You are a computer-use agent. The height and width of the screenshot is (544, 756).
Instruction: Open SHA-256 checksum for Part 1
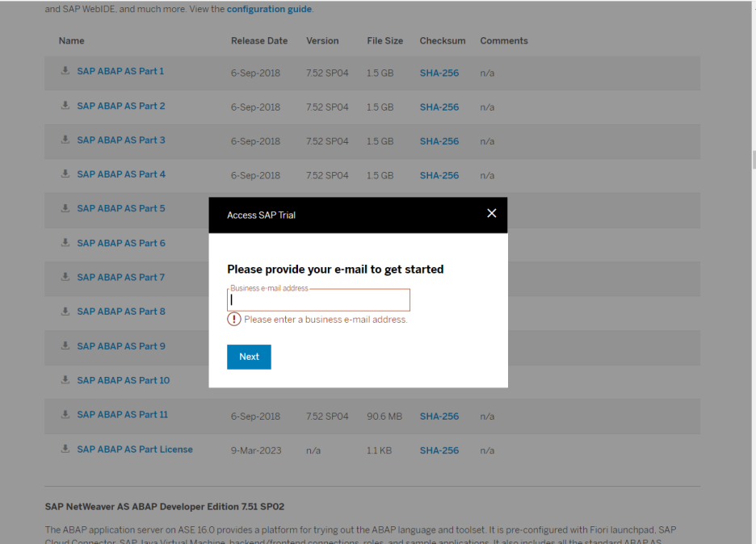pos(439,73)
